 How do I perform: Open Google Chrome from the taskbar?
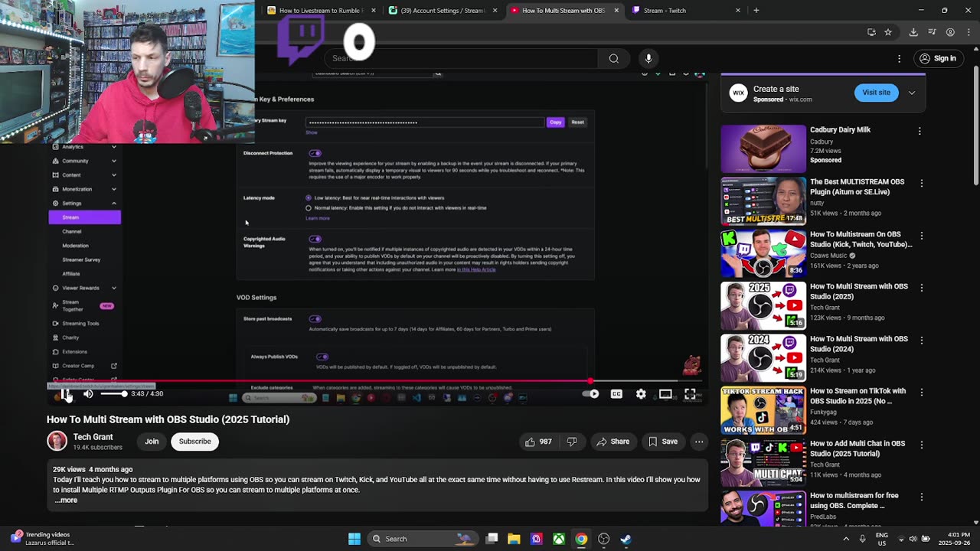tap(581, 539)
